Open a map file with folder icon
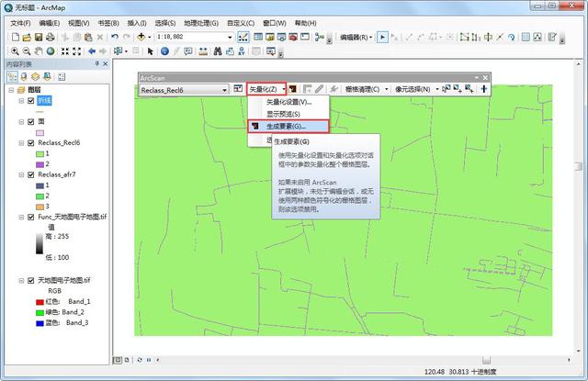 pyautogui.click(x=27, y=37)
